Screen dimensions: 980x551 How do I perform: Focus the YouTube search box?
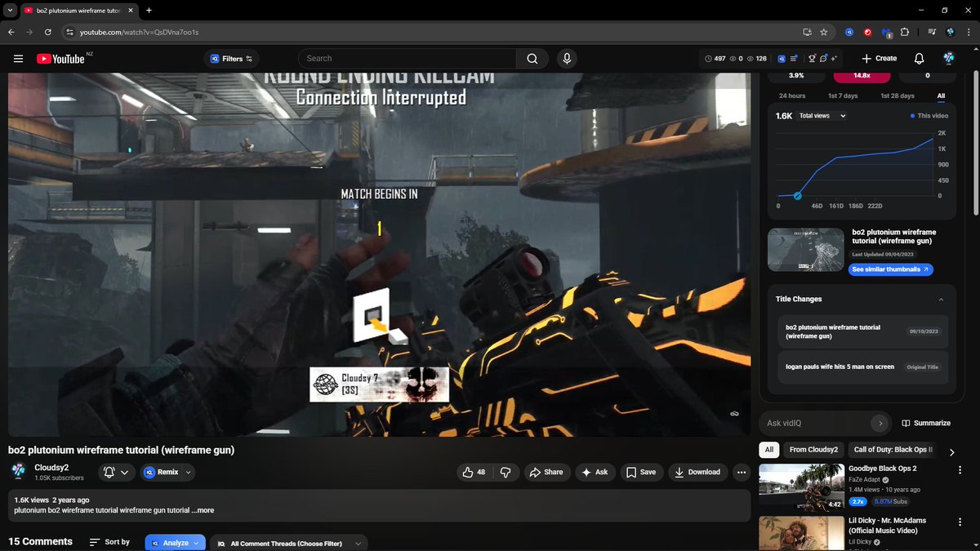[407, 59]
